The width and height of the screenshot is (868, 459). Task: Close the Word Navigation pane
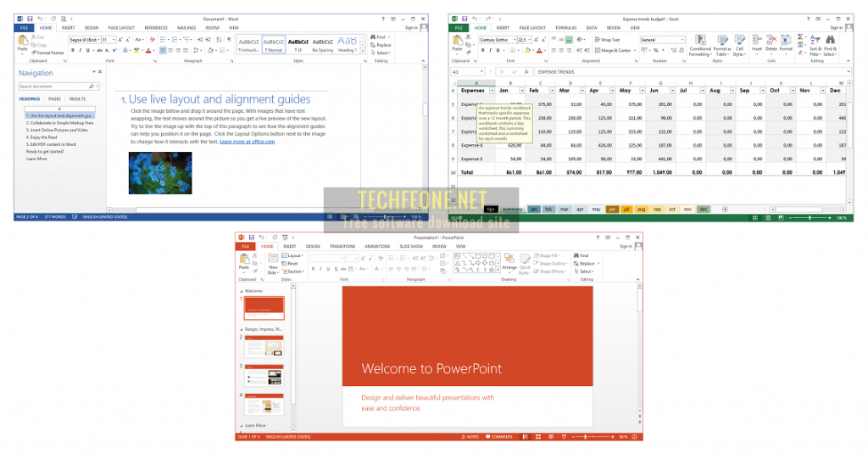100,72
